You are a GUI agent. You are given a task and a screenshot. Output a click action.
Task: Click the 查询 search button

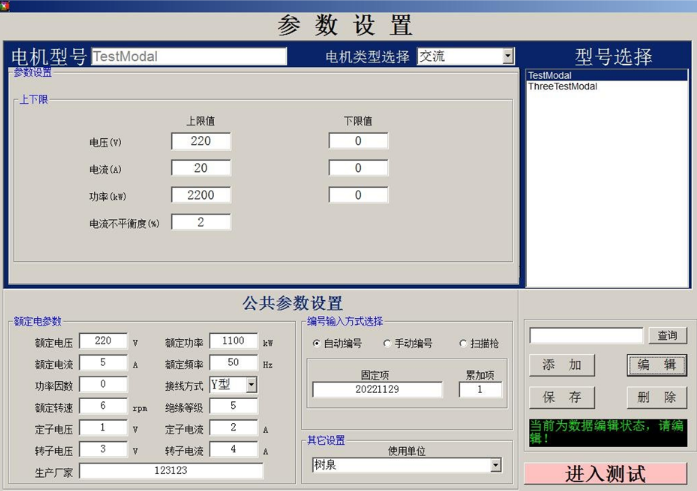(x=666, y=336)
